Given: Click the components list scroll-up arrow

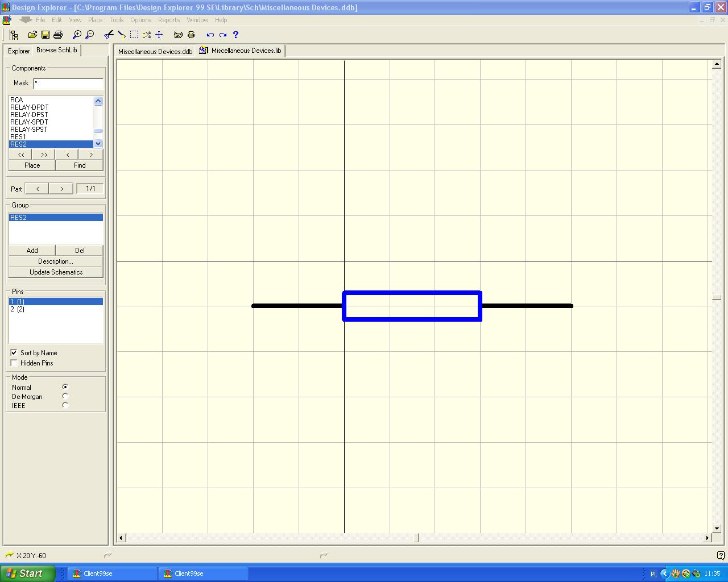Looking at the screenshot, I should click(x=98, y=101).
